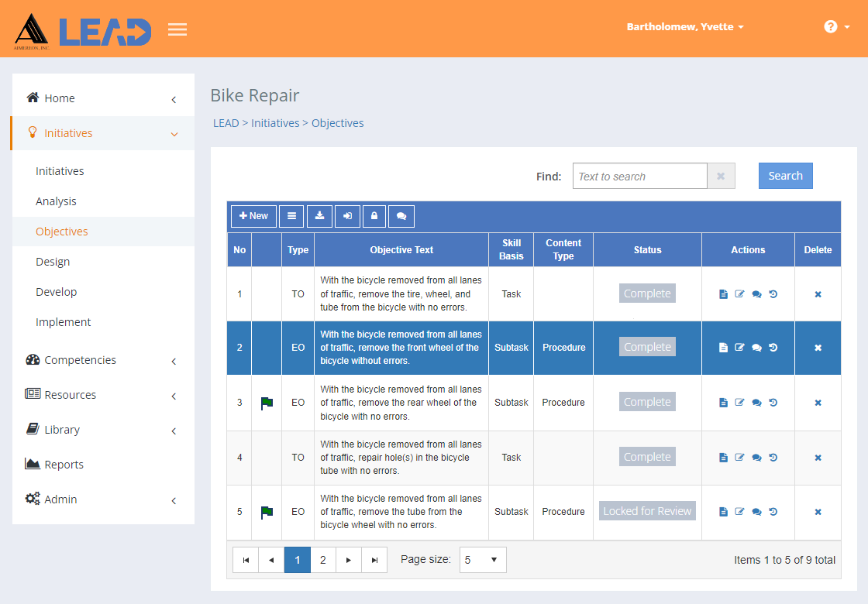Open the document icon for objective 5
Viewport: 868px width, 604px height.
[x=723, y=512]
